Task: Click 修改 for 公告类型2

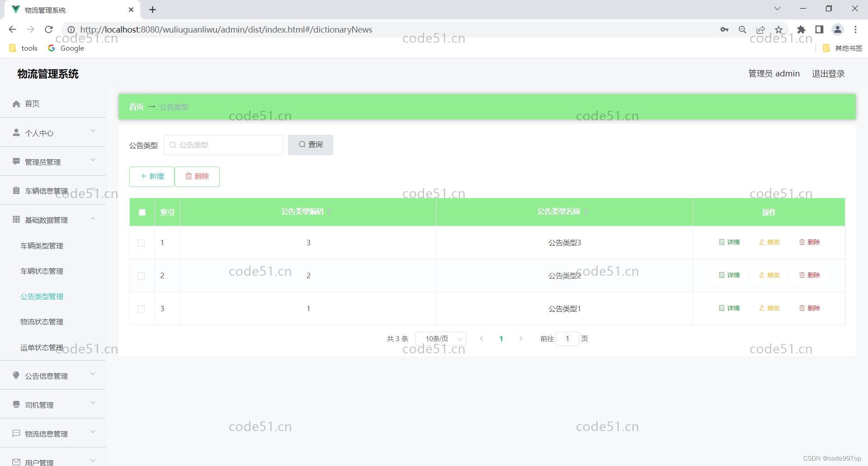Action: 769,275
